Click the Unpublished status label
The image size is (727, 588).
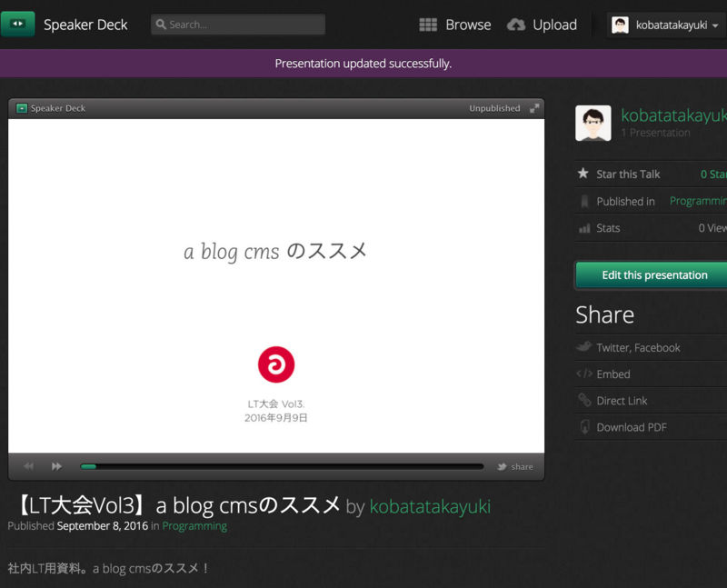(494, 108)
